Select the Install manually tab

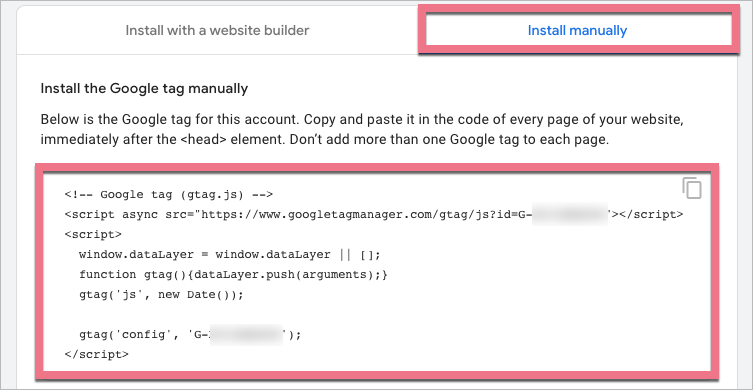pyautogui.click(x=577, y=30)
